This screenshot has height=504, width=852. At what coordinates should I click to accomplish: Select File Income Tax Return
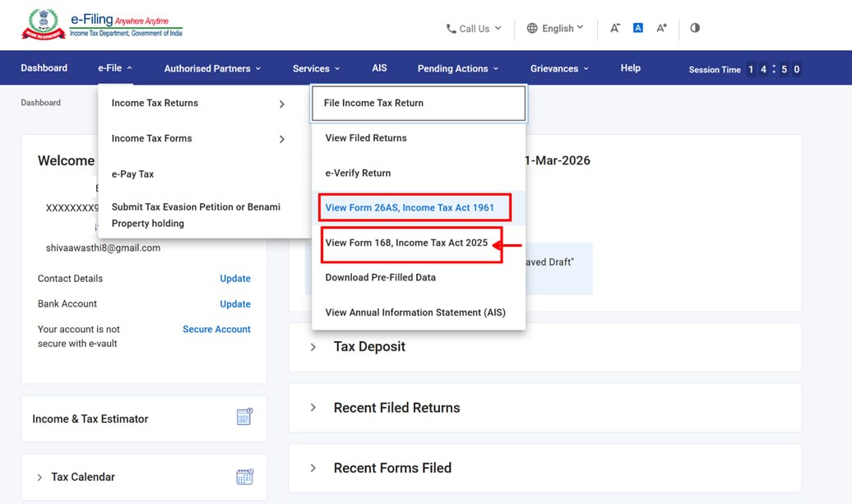(x=419, y=103)
